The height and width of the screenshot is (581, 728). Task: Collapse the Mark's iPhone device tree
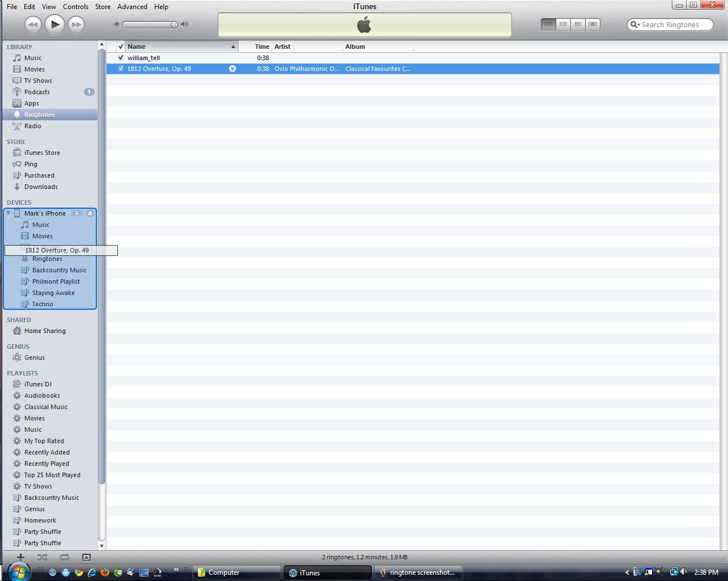coord(9,213)
